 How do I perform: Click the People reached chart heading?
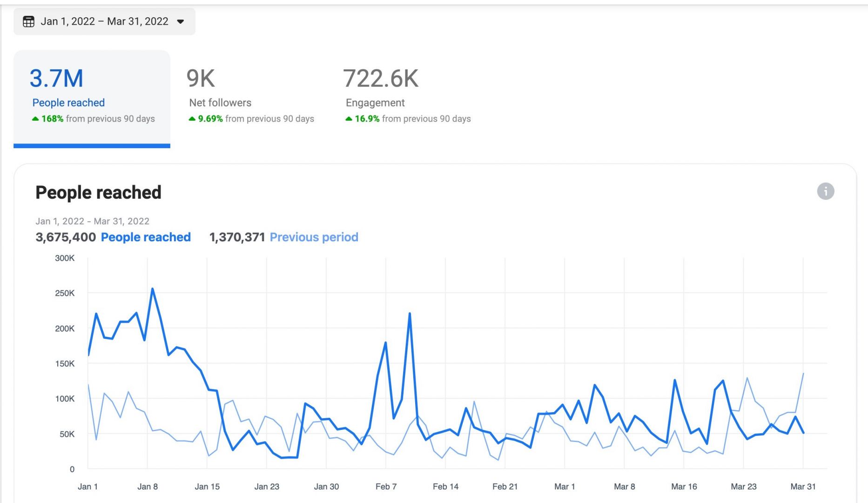pyautogui.click(x=98, y=192)
